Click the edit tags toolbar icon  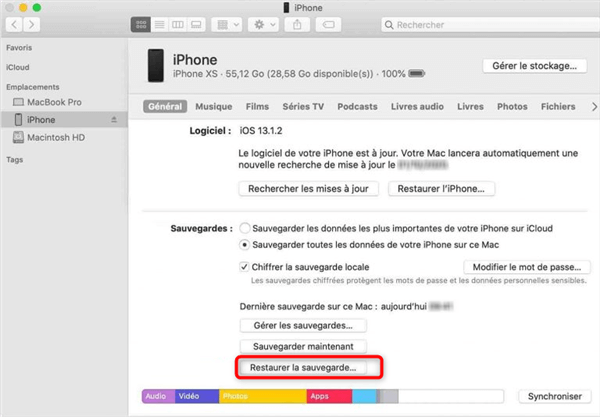coord(328,25)
